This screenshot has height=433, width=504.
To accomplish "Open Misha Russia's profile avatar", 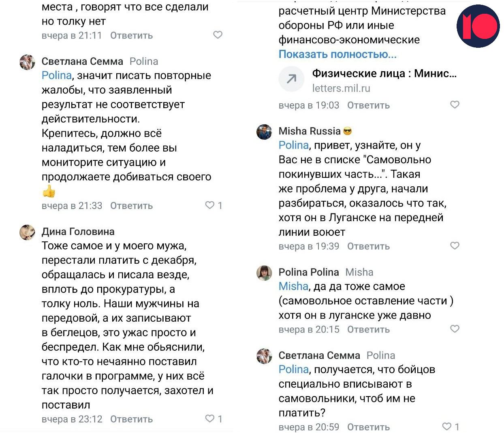I will [x=264, y=132].
